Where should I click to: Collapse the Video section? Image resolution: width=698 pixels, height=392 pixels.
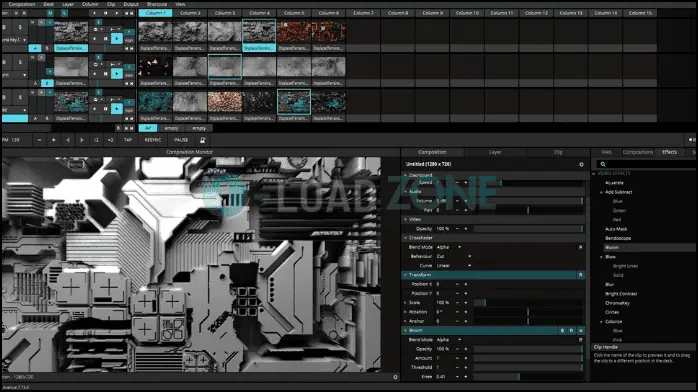pos(406,219)
